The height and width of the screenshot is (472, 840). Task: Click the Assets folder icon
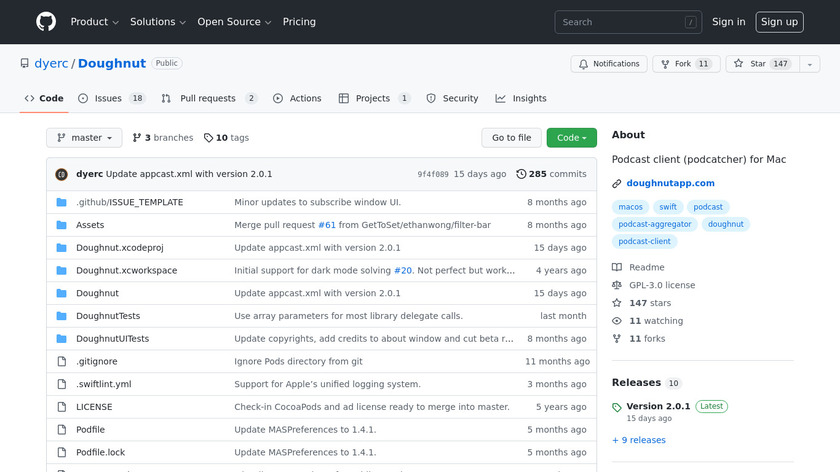pyautogui.click(x=62, y=225)
